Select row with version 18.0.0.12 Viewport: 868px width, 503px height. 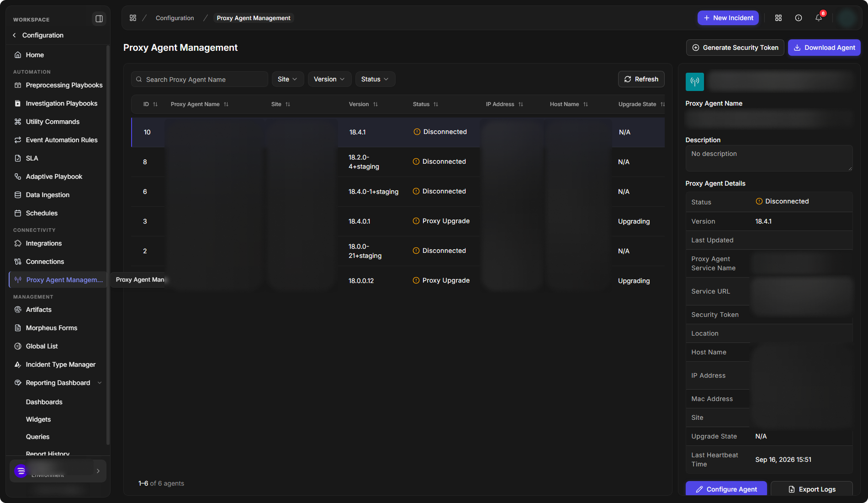398,281
